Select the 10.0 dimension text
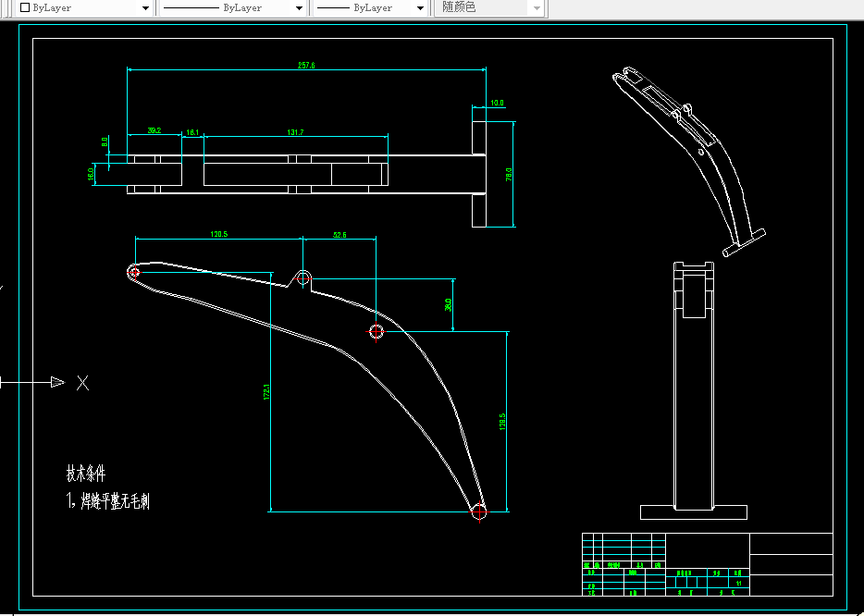This screenshot has height=616, width=864. coord(497,103)
